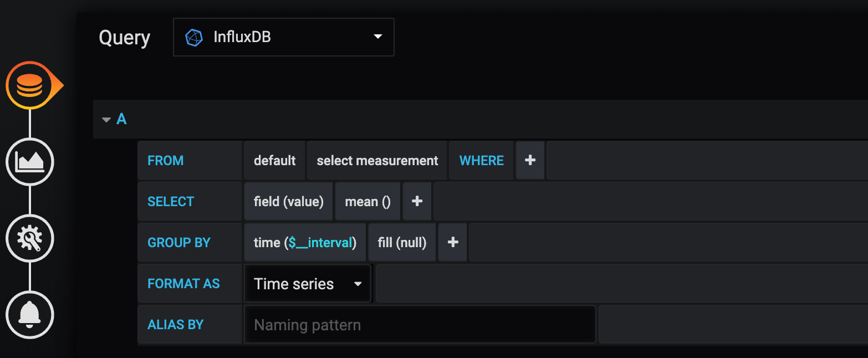
Task: Click the default retention policy segment
Action: pos(274,161)
